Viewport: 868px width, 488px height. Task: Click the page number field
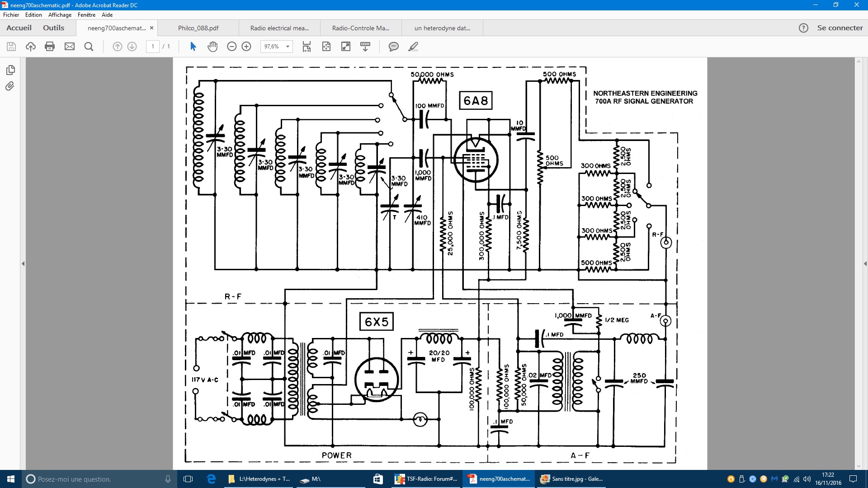point(153,47)
